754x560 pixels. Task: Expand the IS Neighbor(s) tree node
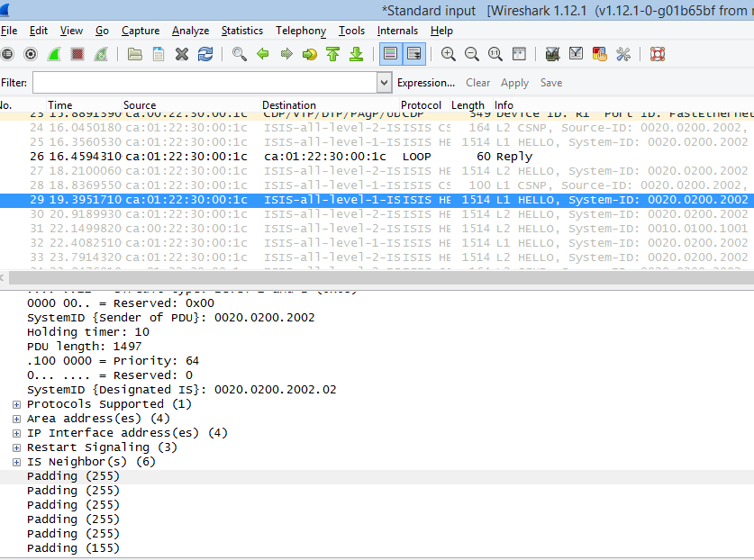(x=16, y=462)
